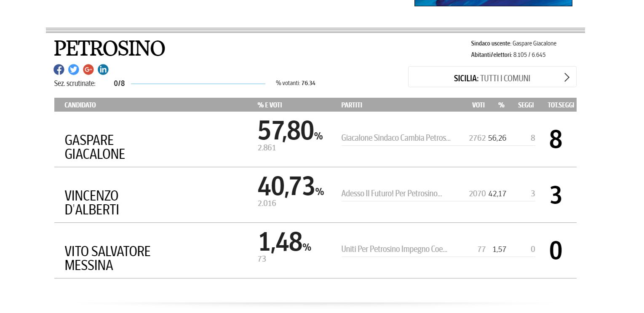The width and height of the screenshot is (644, 313).
Task: Open Adesso Il Futuro Per Petrosino list
Action: coord(392,194)
